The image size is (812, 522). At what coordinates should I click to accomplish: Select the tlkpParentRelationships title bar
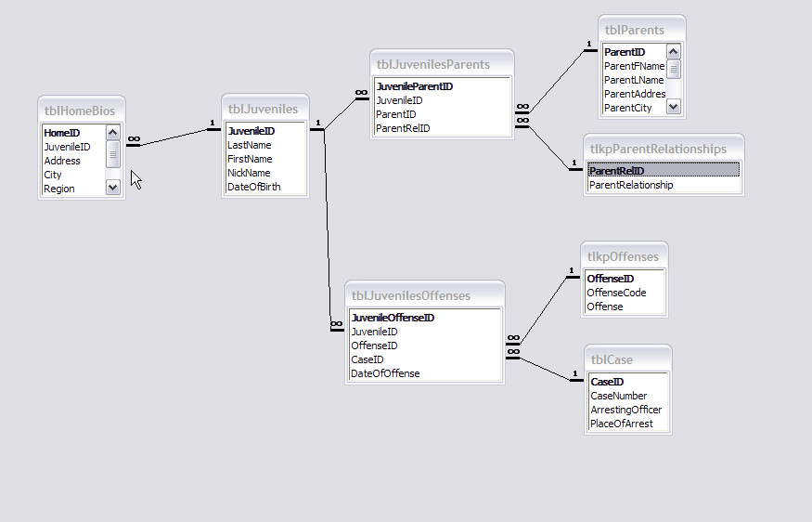pos(664,149)
